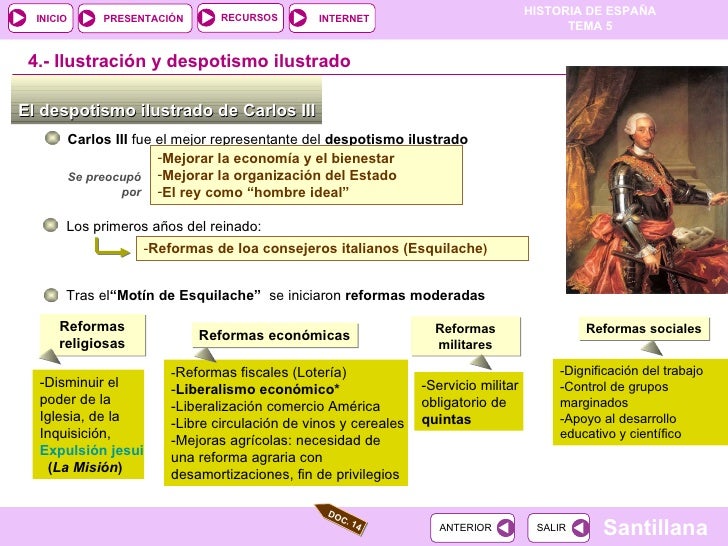This screenshot has height=546, width=728.
Task: Click the bullet beside Los primeros años
Action: (50, 225)
